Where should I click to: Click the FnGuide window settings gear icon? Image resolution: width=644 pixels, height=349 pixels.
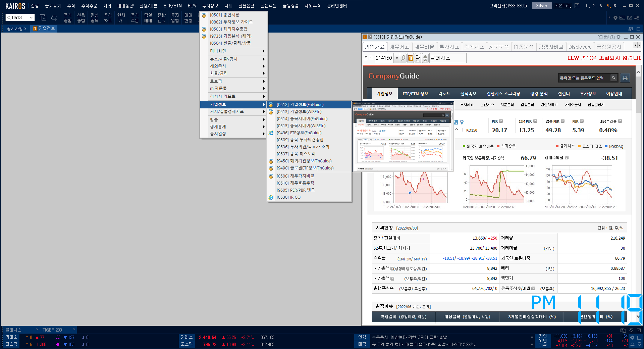click(619, 37)
